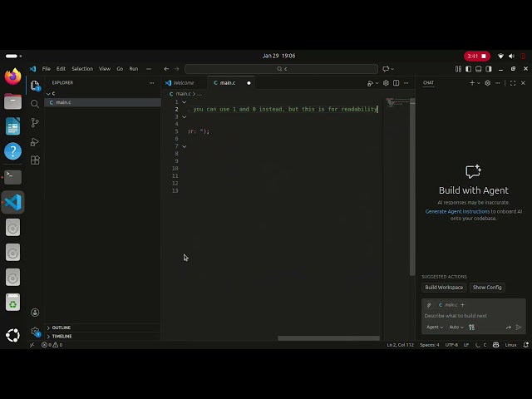The image size is (532, 399).
Task: Click the command center search box
Action: (x=281, y=69)
